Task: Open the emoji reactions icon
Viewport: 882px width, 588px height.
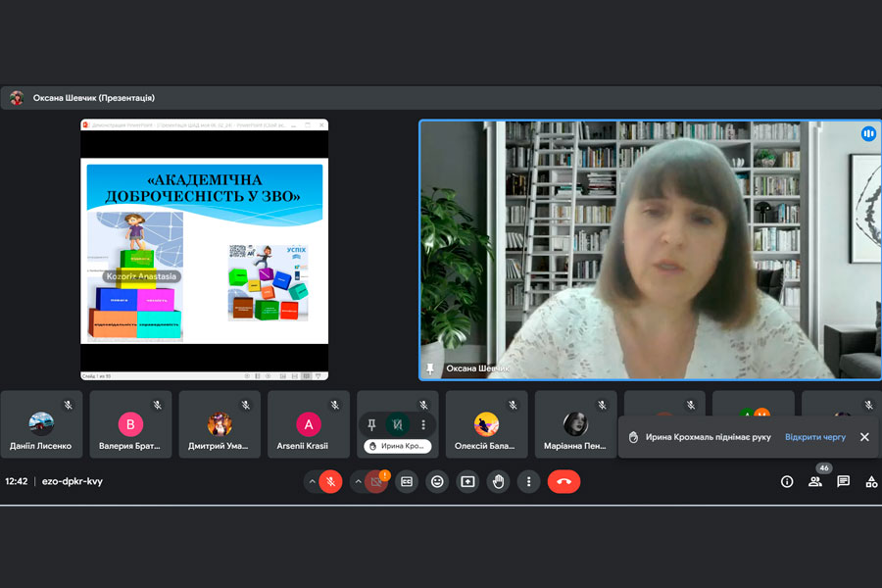Action: [437, 481]
